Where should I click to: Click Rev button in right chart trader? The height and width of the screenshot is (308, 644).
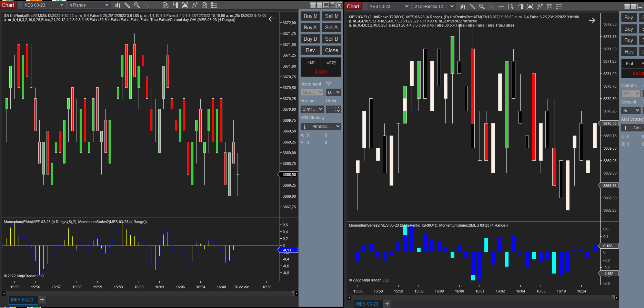pyautogui.click(x=629, y=52)
